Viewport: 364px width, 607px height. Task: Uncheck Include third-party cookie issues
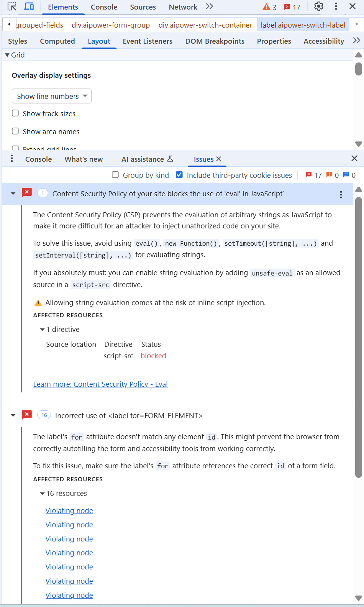click(179, 175)
